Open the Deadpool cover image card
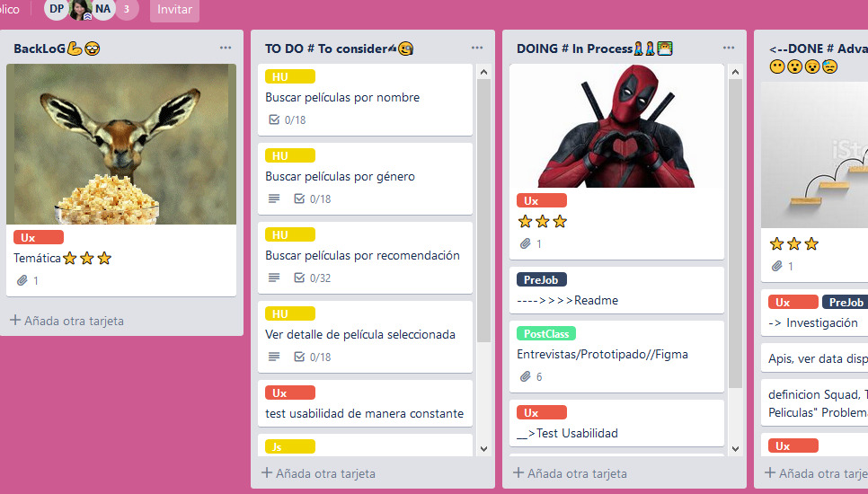This screenshot has height=494, width=868. coord(616,126)
